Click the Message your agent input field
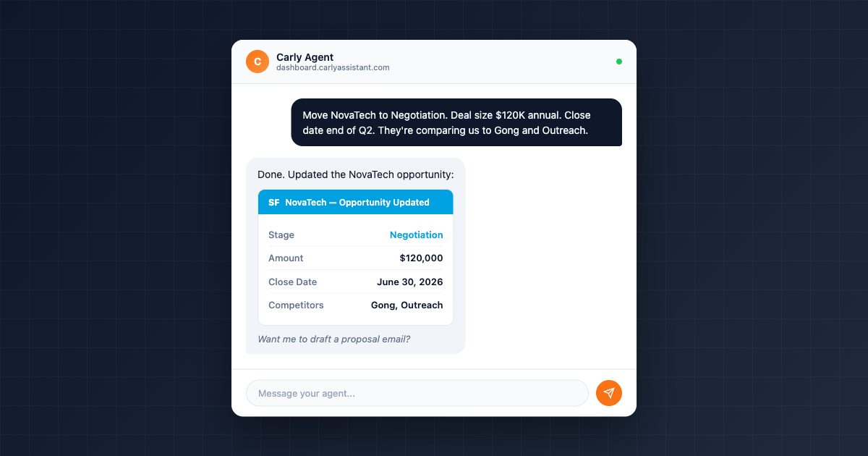 pyautogui.click(x=417, y=393)
